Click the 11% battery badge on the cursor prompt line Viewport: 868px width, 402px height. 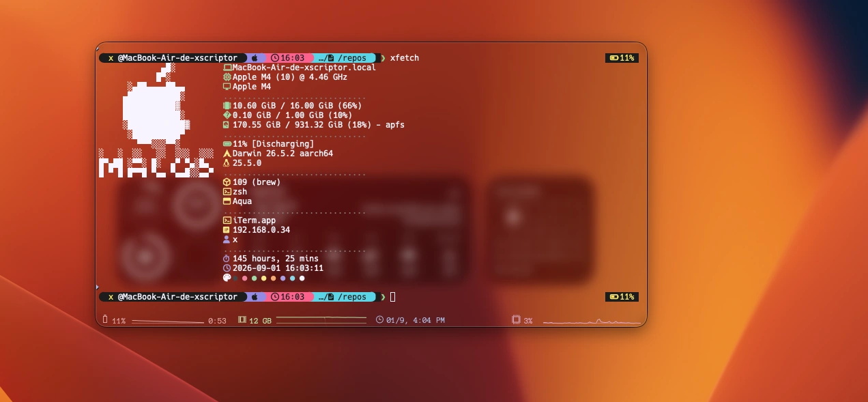[x=622, y=297]
